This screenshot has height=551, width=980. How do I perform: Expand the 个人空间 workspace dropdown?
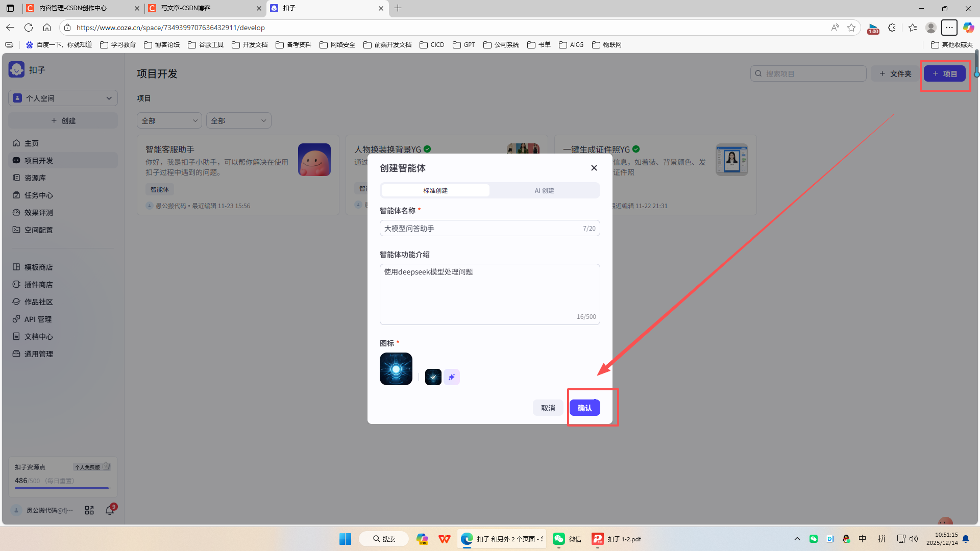pyautogui.click(x=63, y=98)
